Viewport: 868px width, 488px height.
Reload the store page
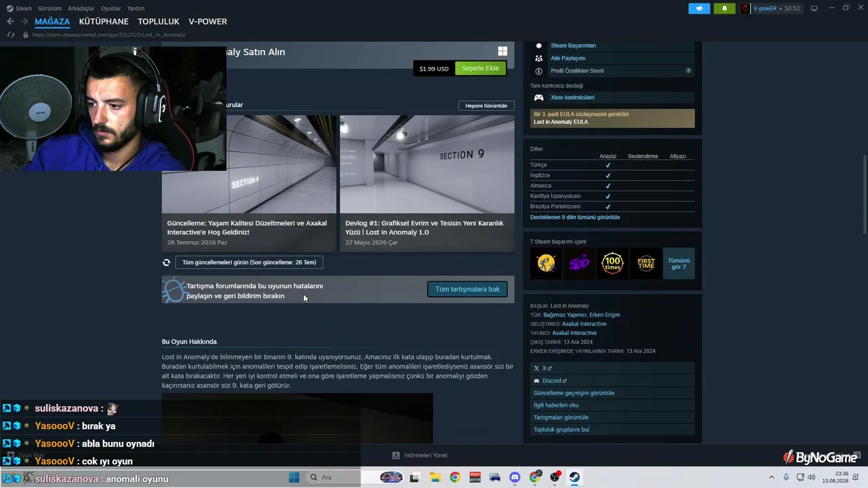pos(10,35)
